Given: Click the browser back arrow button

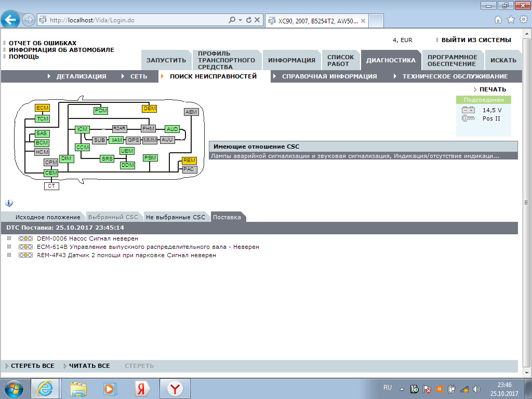Looking at the screenshot, I should pos(10,20).
